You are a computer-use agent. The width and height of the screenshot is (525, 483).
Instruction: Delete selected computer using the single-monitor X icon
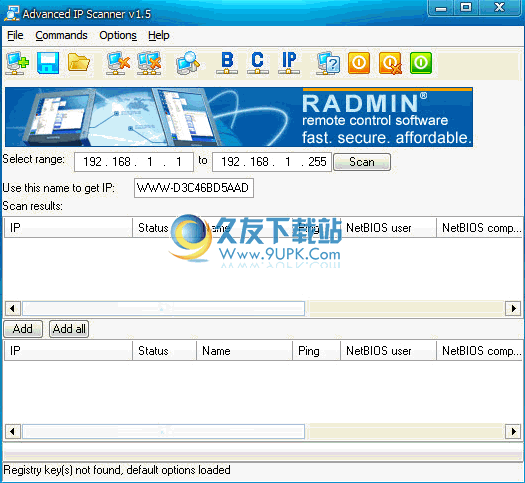[118, 63]
